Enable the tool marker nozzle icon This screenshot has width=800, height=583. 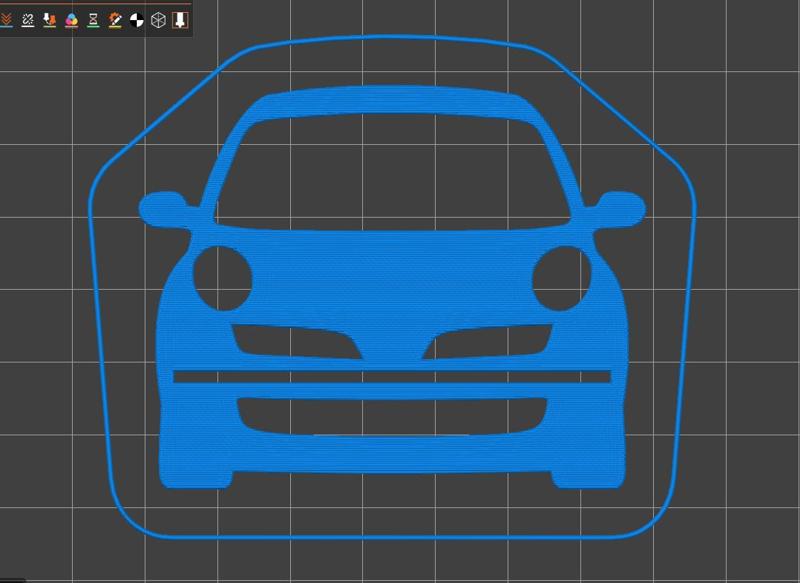click(x=180, y=19)
